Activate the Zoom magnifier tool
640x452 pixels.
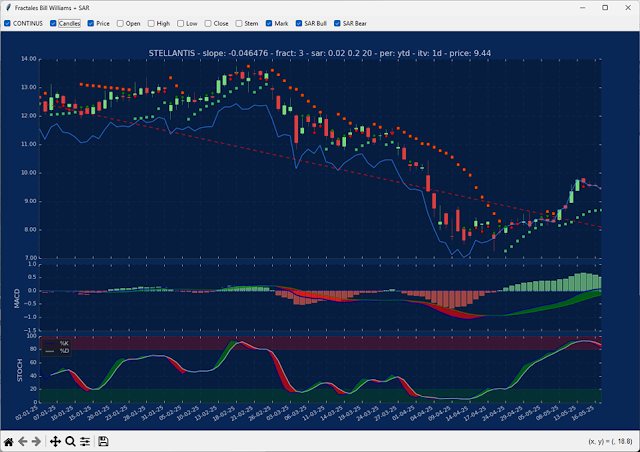tap(70, 441)
